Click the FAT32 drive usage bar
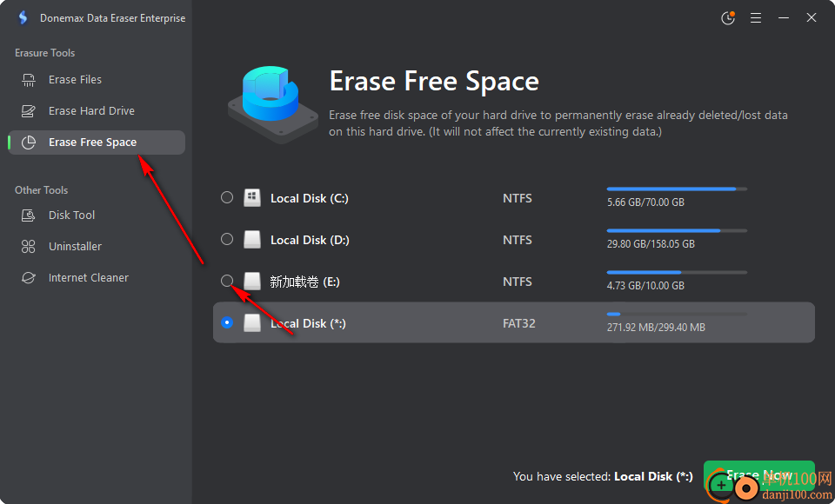The width and height of the screenshot is (835, 504). [x=677, y=314]
